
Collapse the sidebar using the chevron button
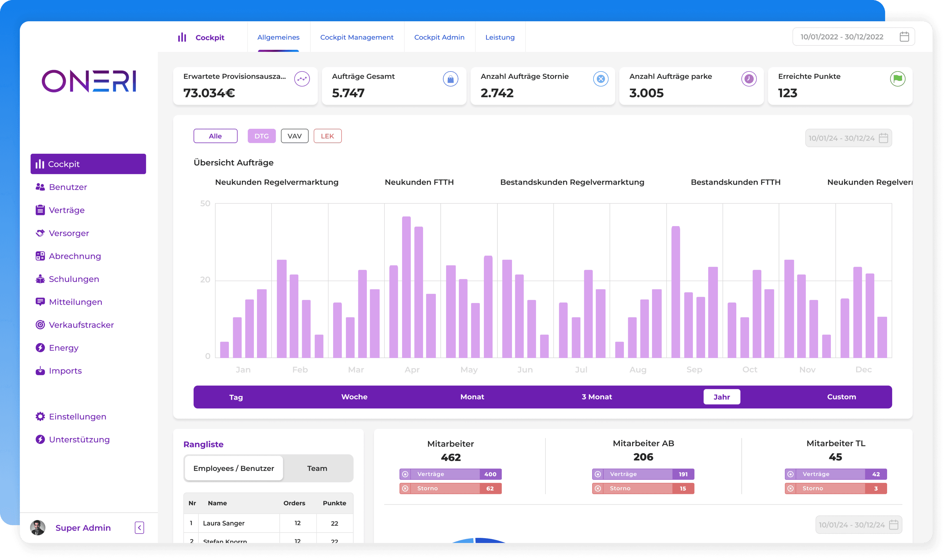139,528
